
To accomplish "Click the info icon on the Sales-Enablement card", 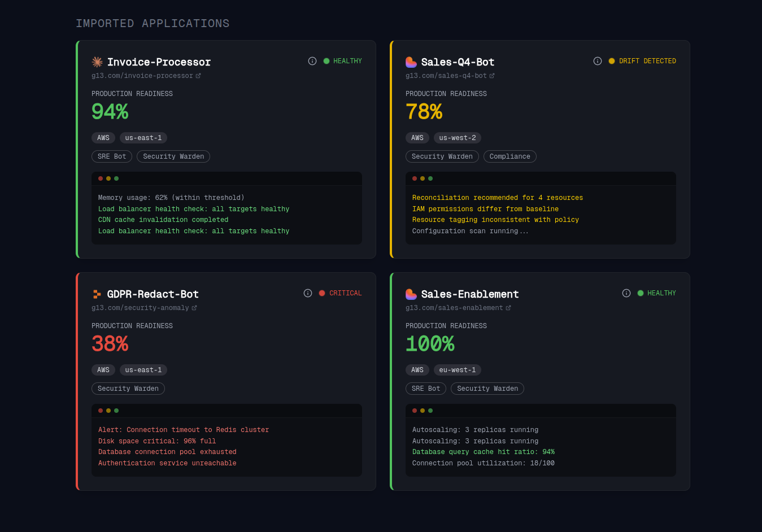I will [626, 293].
